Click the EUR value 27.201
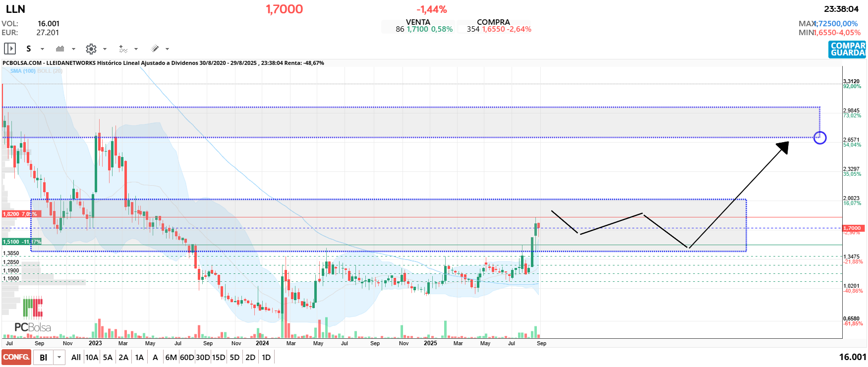Image resolution: width=868 pixels, height=367 pixels. [48, 32]
